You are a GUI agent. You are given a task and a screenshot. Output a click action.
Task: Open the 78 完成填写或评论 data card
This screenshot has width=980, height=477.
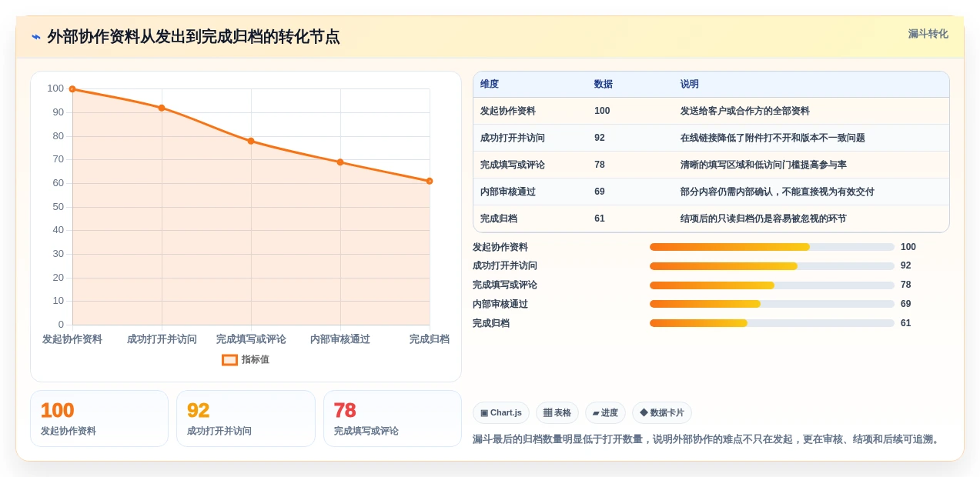pyautogui.click(x=393, y=419)
